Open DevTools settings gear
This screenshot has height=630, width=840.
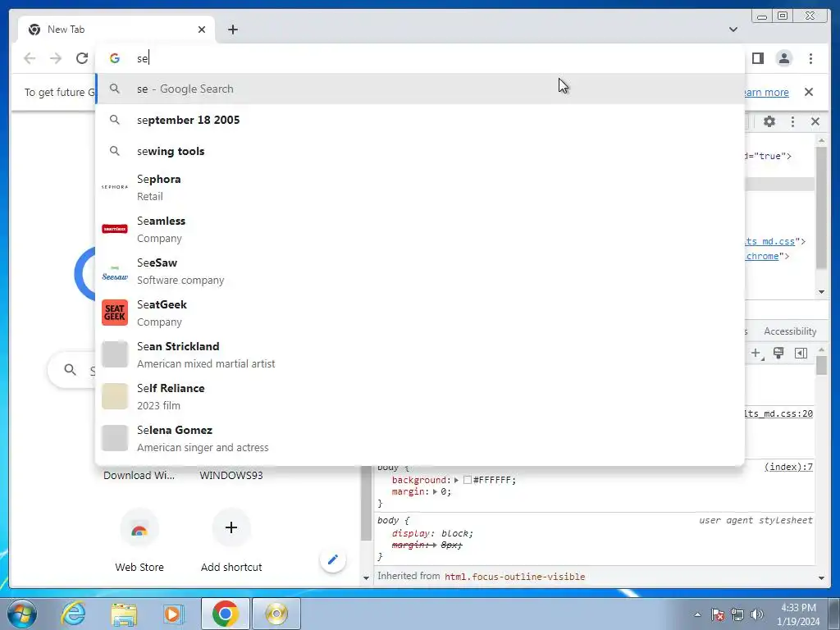click(x=769, y=121)
